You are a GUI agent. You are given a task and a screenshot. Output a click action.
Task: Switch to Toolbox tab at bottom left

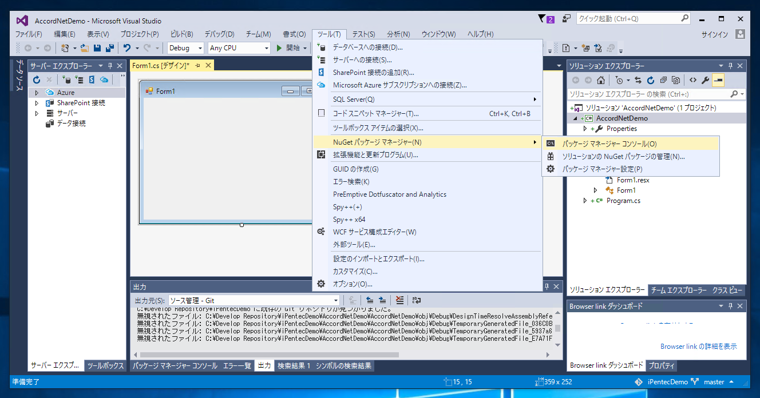(106, 366)
